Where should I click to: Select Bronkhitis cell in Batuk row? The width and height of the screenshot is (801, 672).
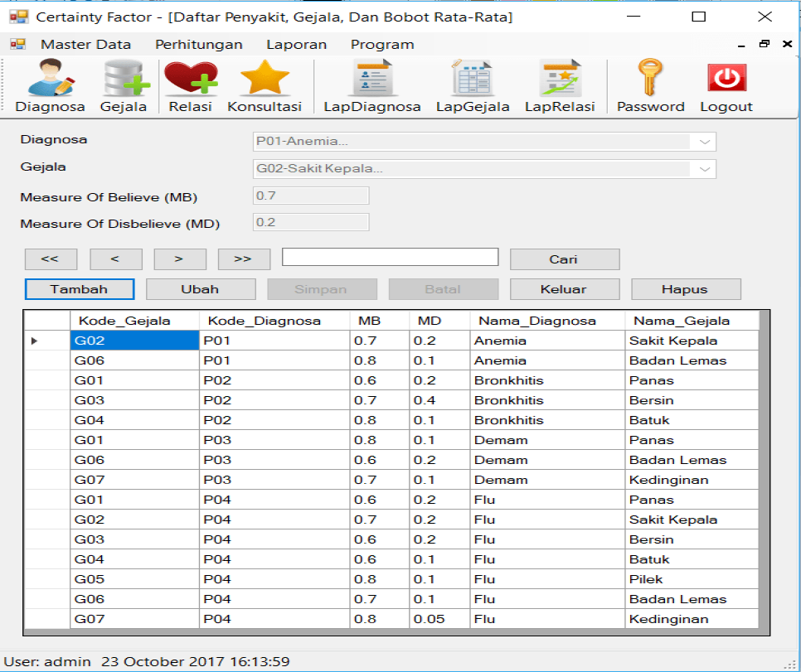[547, 420]
